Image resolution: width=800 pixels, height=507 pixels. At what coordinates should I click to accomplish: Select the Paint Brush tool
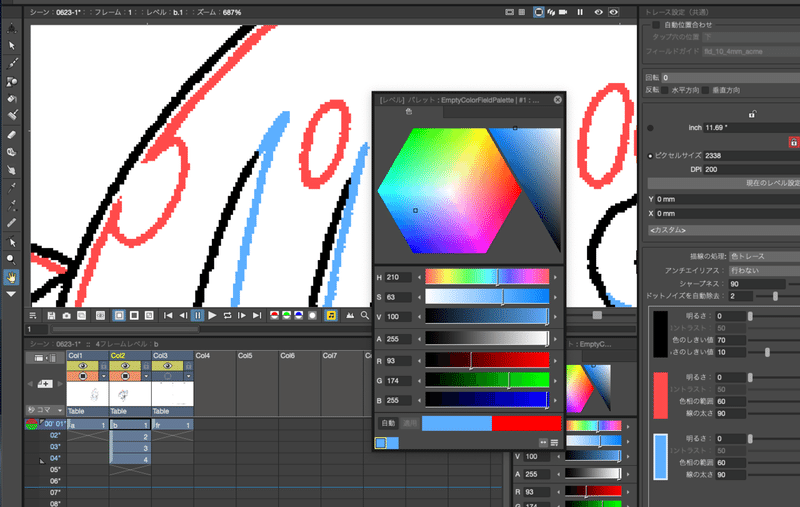pos(11,116)
